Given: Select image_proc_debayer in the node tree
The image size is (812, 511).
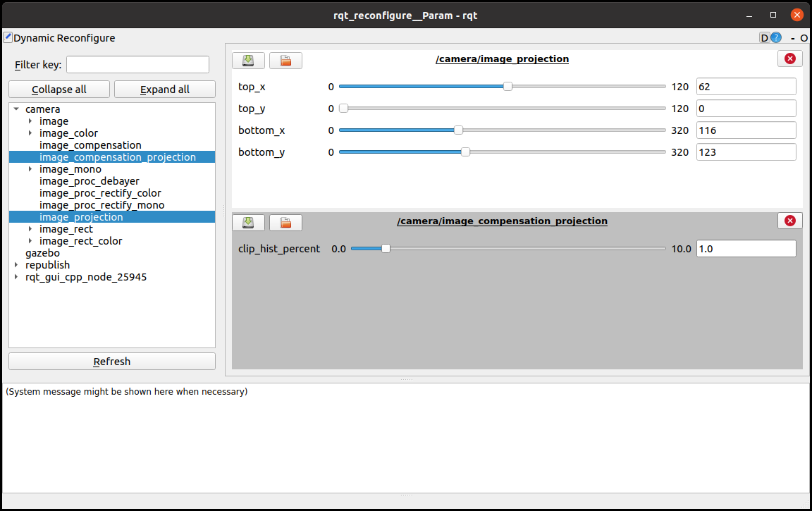Looking at the screenshot, I should click(90, 181).
